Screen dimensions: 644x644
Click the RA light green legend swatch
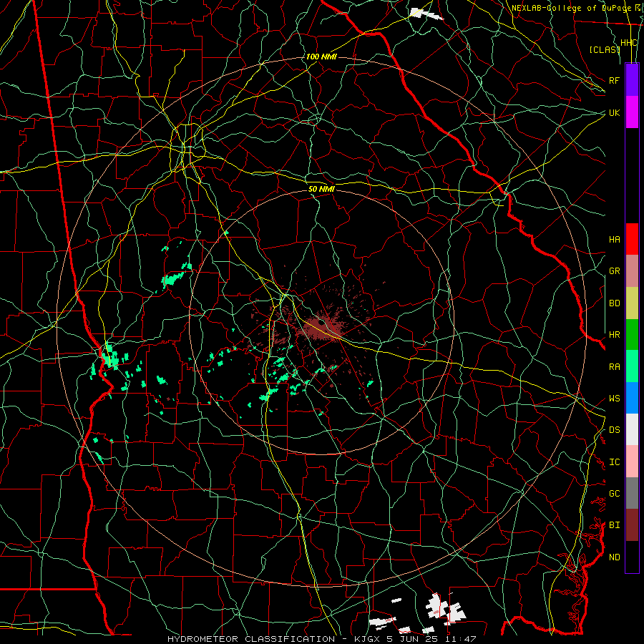tap(632, 366)
